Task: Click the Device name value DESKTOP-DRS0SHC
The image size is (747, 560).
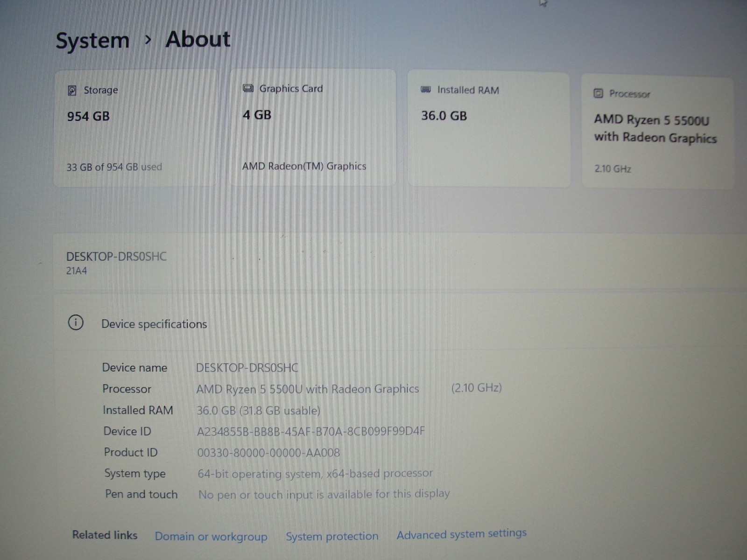Action: pos(247,368)
